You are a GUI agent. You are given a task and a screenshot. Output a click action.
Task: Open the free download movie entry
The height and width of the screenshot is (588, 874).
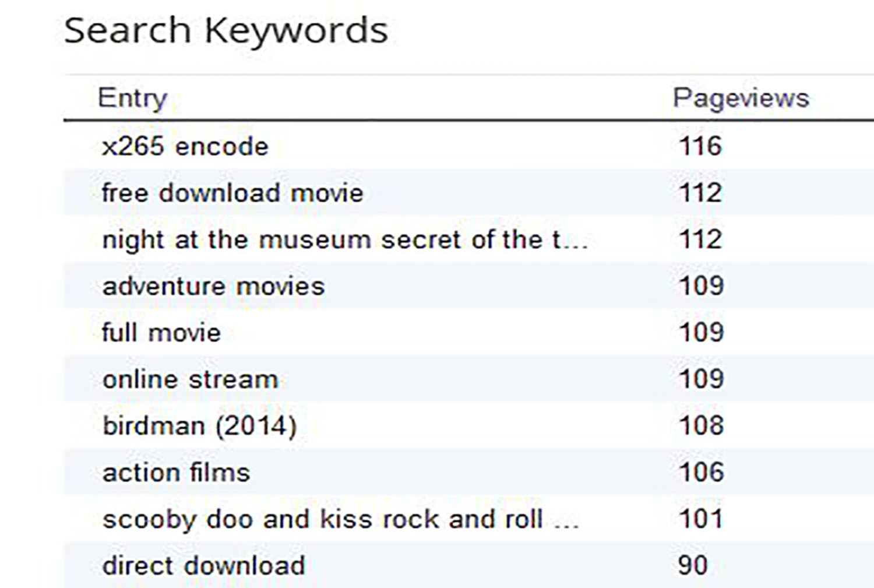(x=232, y=193)
